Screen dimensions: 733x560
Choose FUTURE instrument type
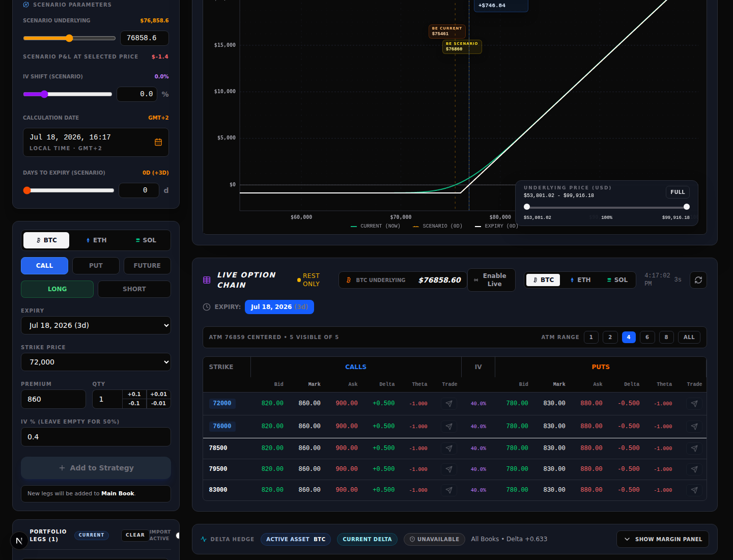[x=147, y=266]
